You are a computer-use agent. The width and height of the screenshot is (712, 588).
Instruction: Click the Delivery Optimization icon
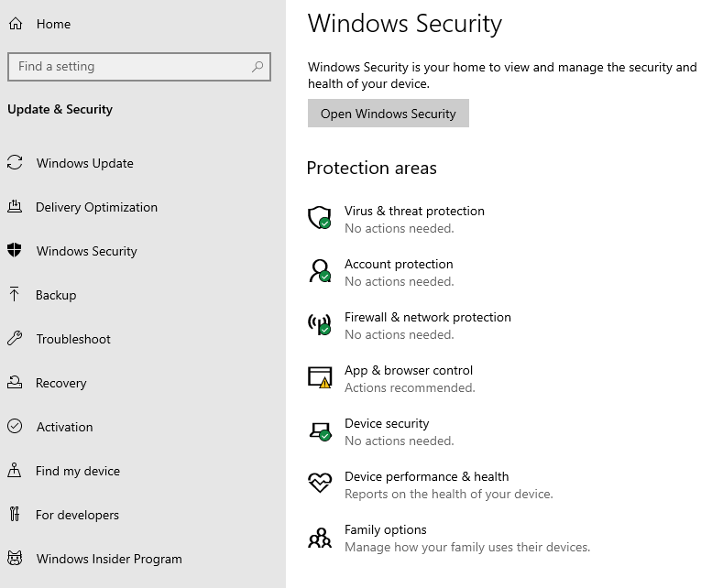pos(15,206)
